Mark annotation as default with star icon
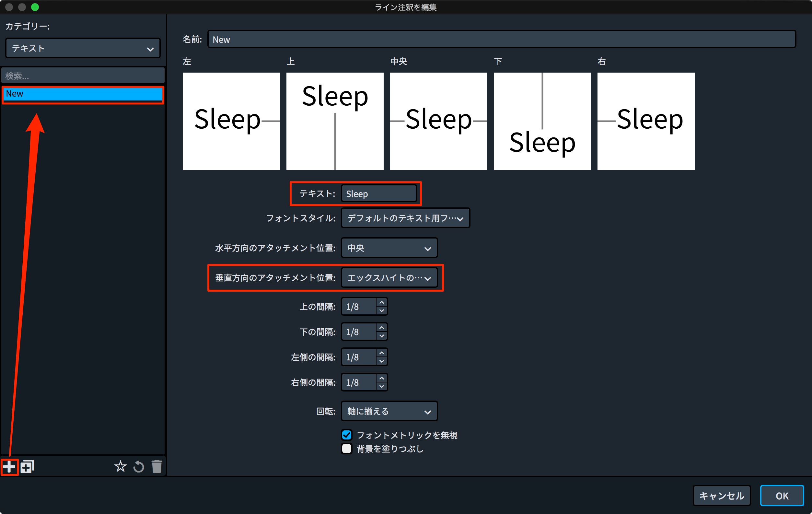Screen dimensions: 812x514 (x=121, y=467)
